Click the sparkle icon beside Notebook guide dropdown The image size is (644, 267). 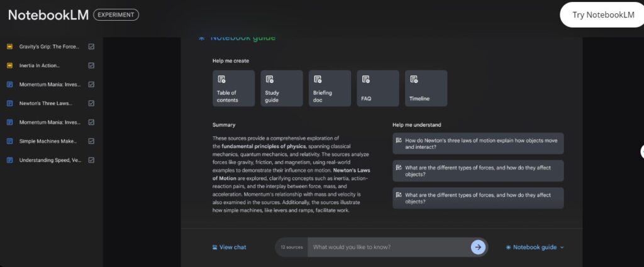(508, 248)
